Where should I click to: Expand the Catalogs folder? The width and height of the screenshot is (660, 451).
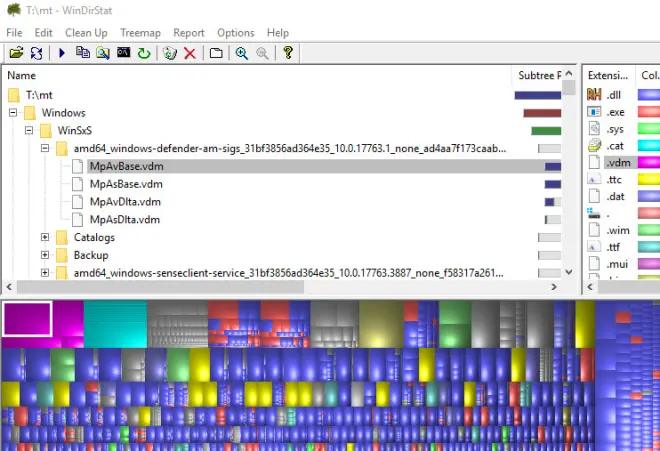coord(45,237)
